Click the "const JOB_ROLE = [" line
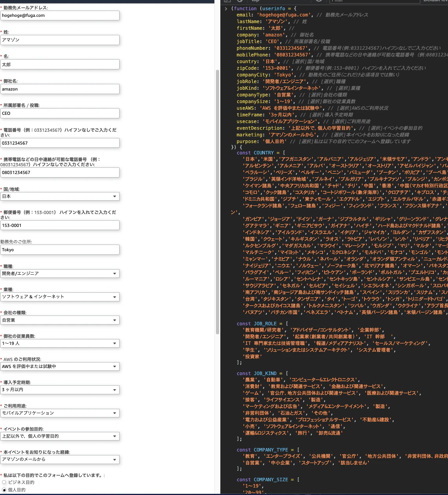This screenshot has height=495, width=448. point(262,324)
